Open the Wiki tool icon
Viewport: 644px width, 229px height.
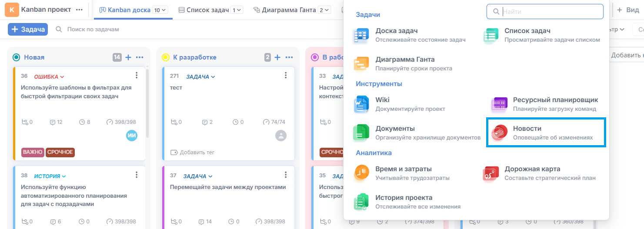point(361,104)
